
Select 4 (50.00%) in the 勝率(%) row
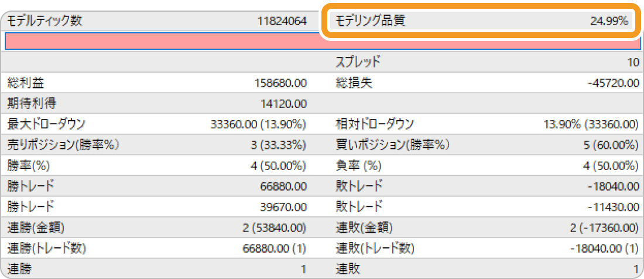click(279, 166)
